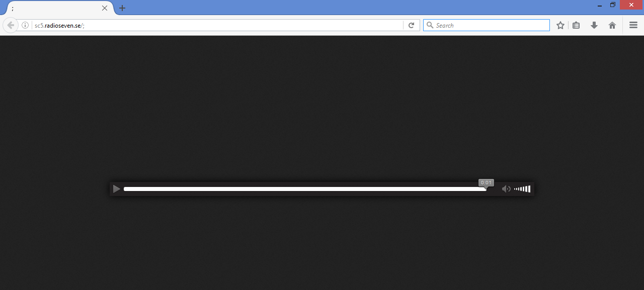Show your bookmarks list
This screenshot has width=644, height=290.
(577, 25)
